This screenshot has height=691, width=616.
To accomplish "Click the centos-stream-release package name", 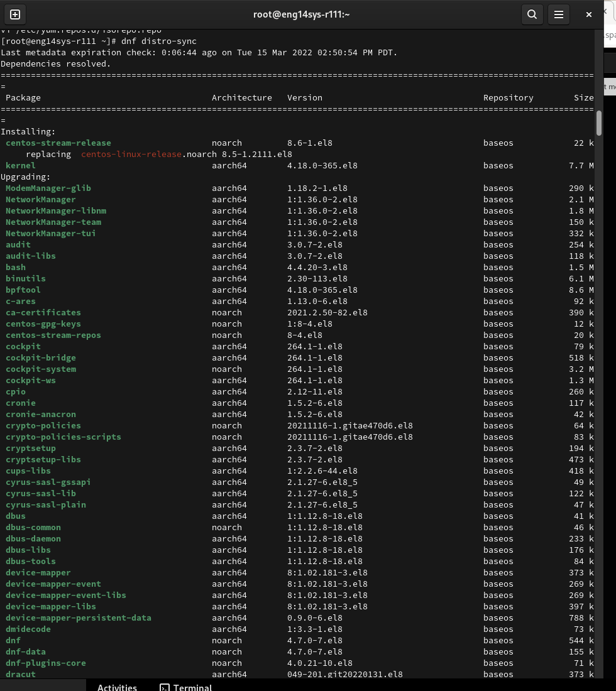I will (58, 143).
